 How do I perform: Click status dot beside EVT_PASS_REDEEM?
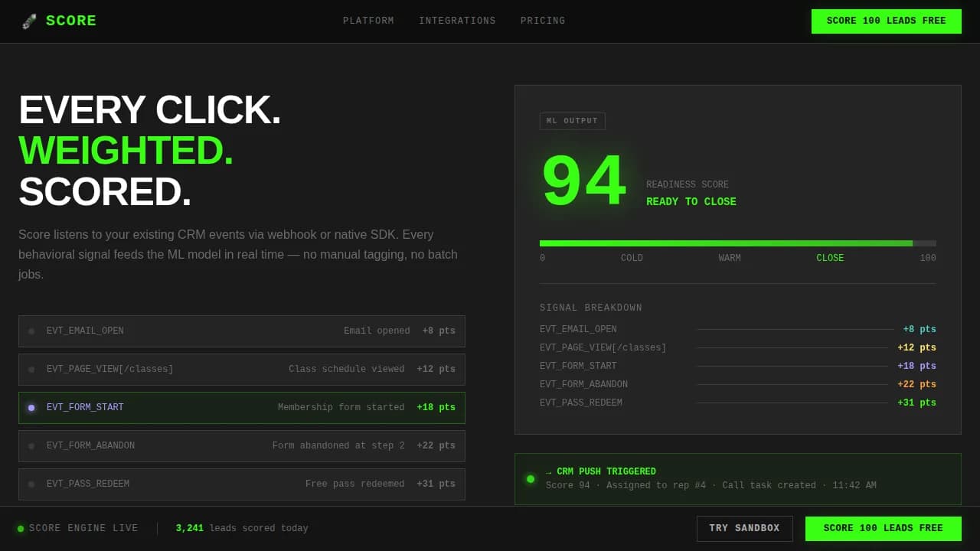pos(31,484)
